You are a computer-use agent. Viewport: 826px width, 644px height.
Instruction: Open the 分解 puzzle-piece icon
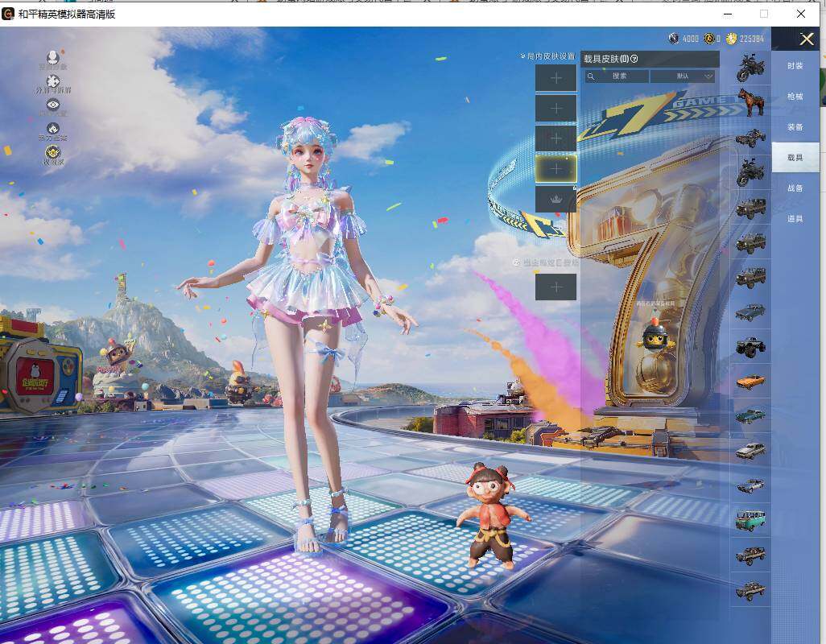52,81
